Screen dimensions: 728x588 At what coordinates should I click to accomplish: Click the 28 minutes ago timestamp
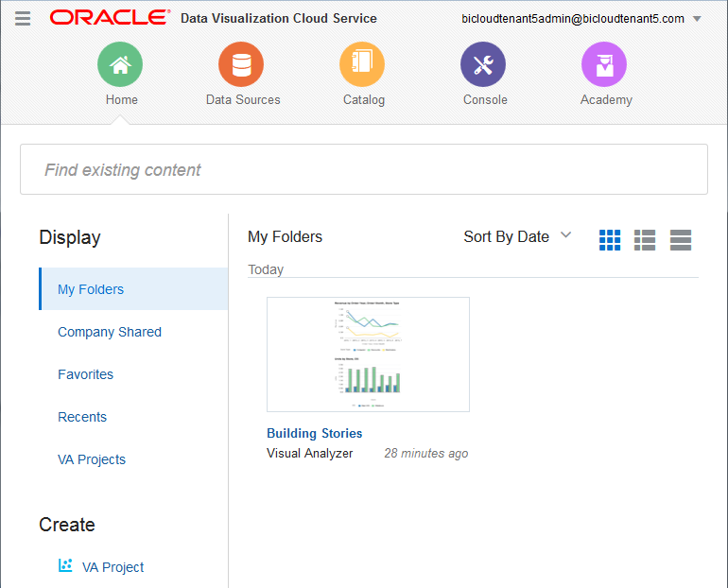tap(426, 454)
